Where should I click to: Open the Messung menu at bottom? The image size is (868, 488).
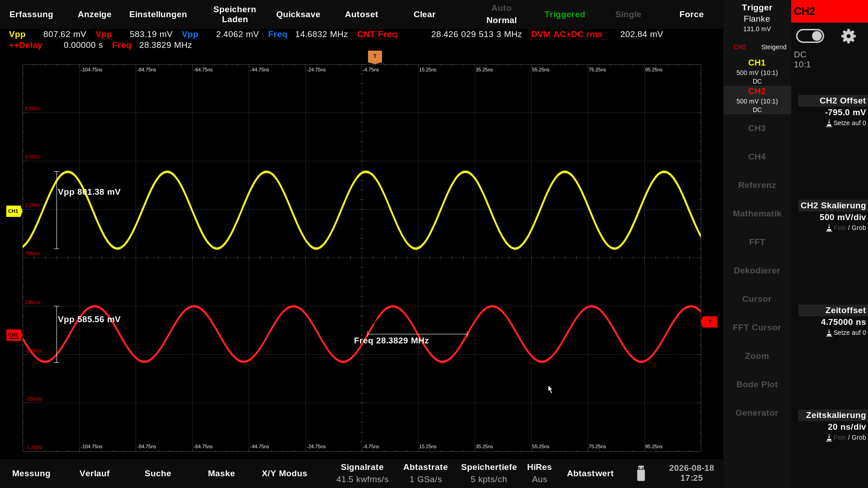click(31, 474)
